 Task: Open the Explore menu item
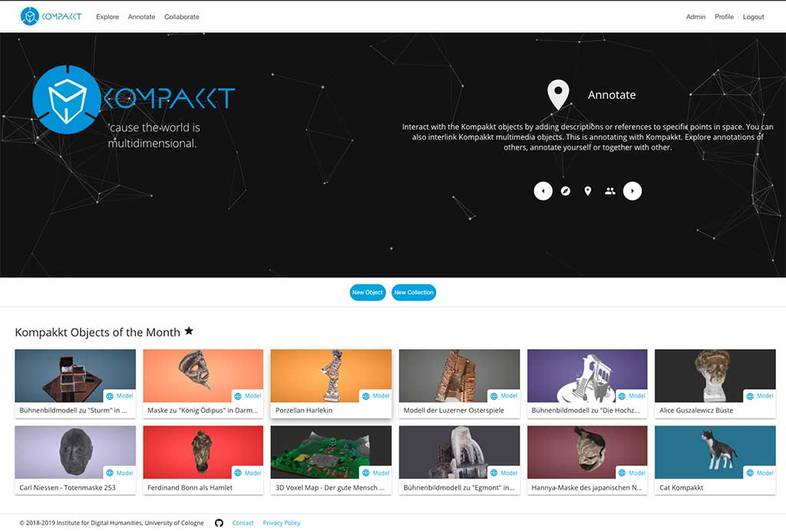click(x=107, y=17)
